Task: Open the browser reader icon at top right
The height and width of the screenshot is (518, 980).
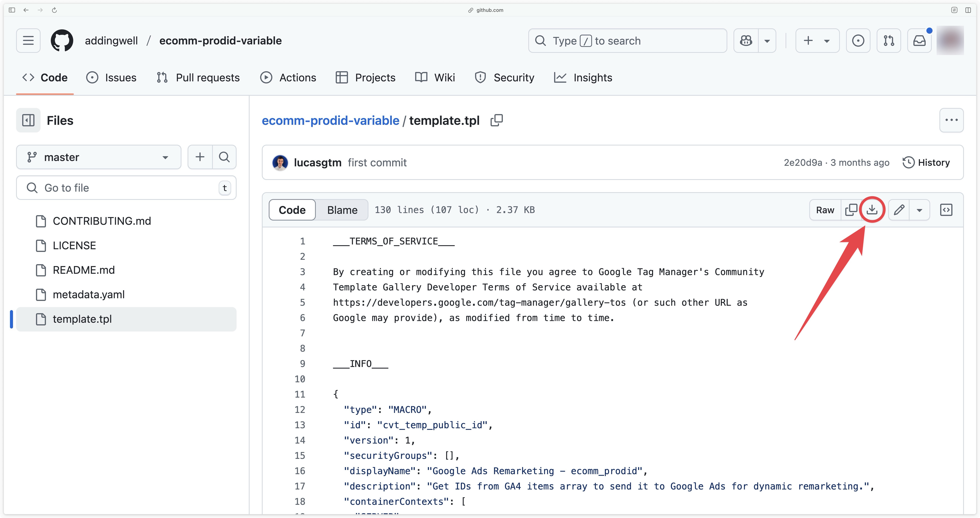Action: click(954, 10)
